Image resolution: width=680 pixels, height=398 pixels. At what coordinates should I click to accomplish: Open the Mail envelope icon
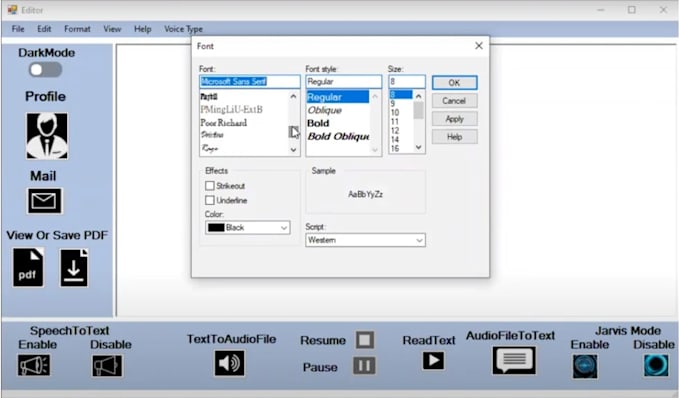(45, 201)
